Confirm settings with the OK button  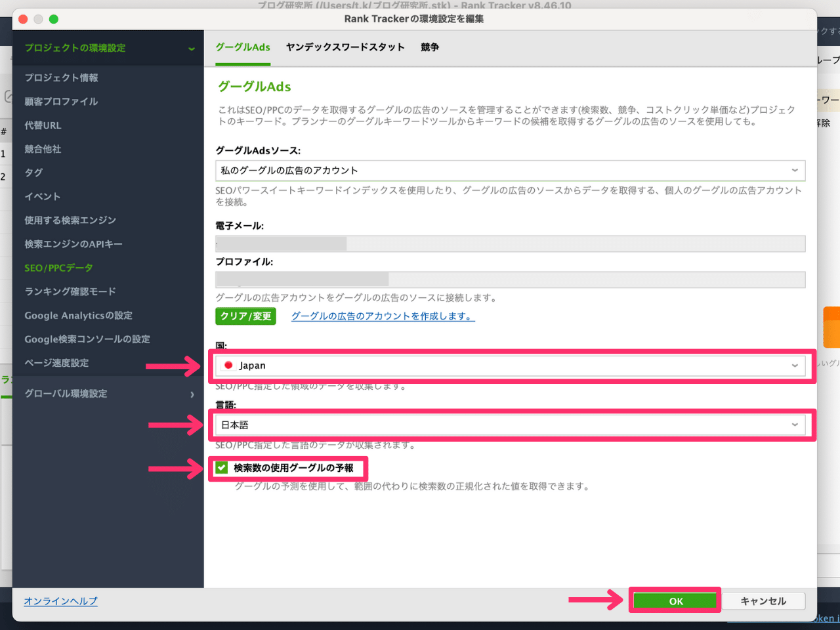[x=676, y=601]
